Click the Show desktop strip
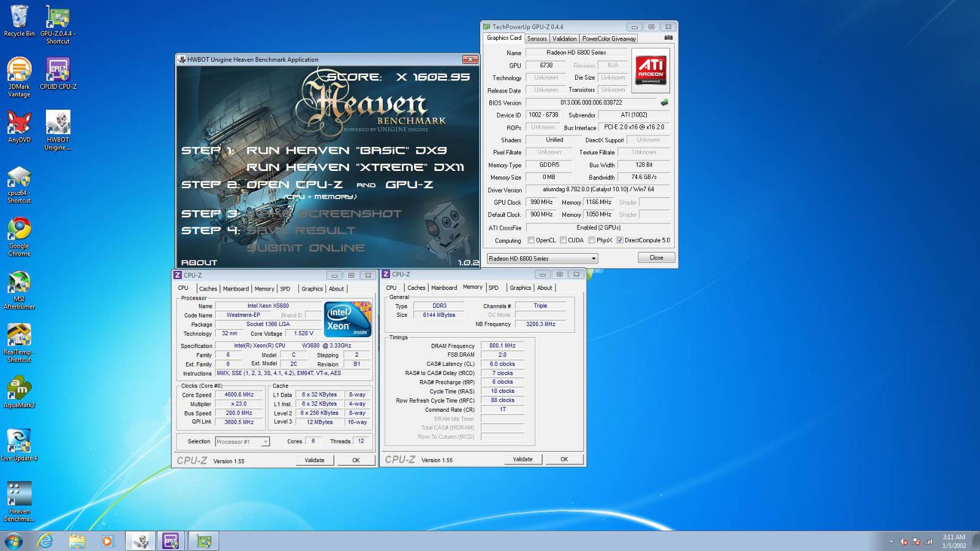980x551 pixels. (x=976, y=541)
